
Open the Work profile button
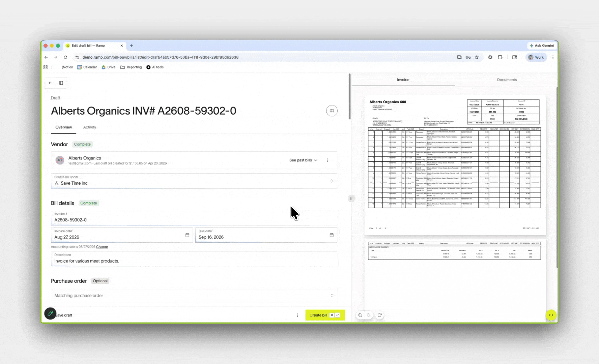tap(536, 57)
